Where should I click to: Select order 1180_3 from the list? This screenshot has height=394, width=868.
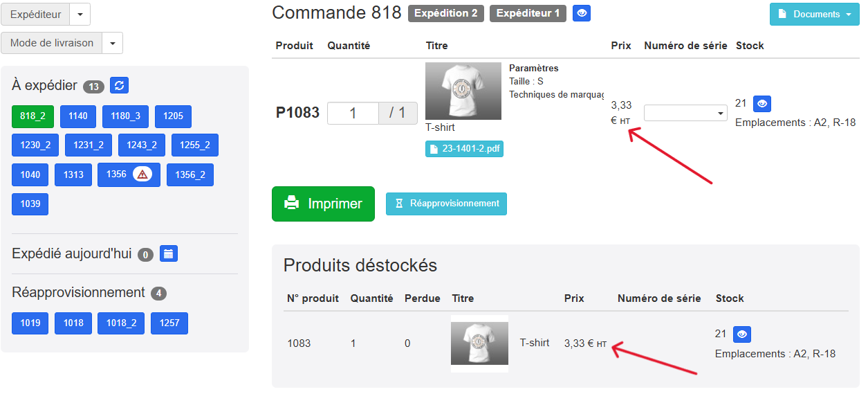[x=125, y=116]
